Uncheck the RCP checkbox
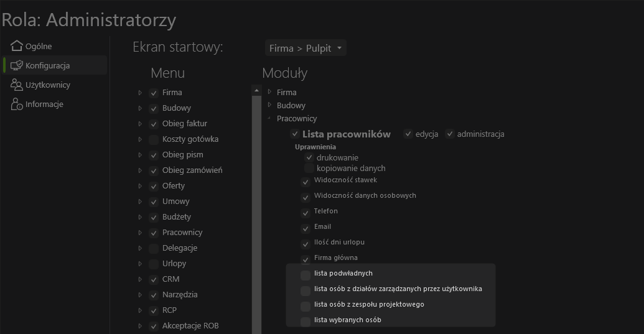This screenshot has height=334, width=644. tap(154, 311)
